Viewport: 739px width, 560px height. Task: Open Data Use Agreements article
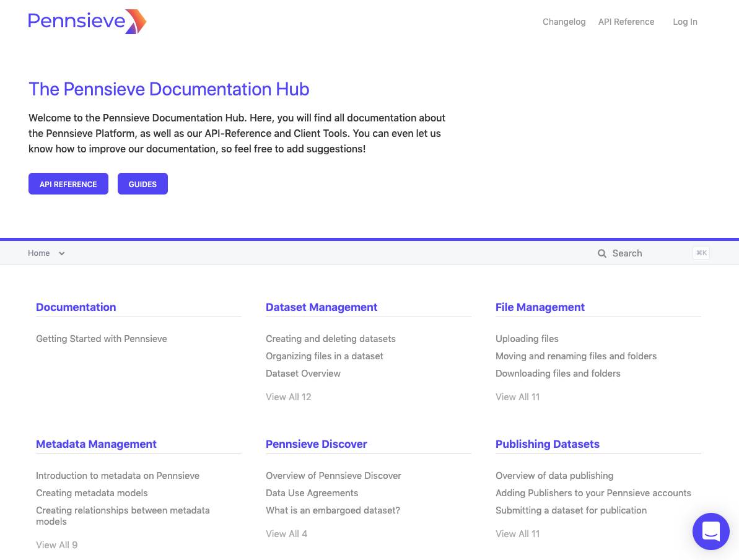[x=312, y=493]
